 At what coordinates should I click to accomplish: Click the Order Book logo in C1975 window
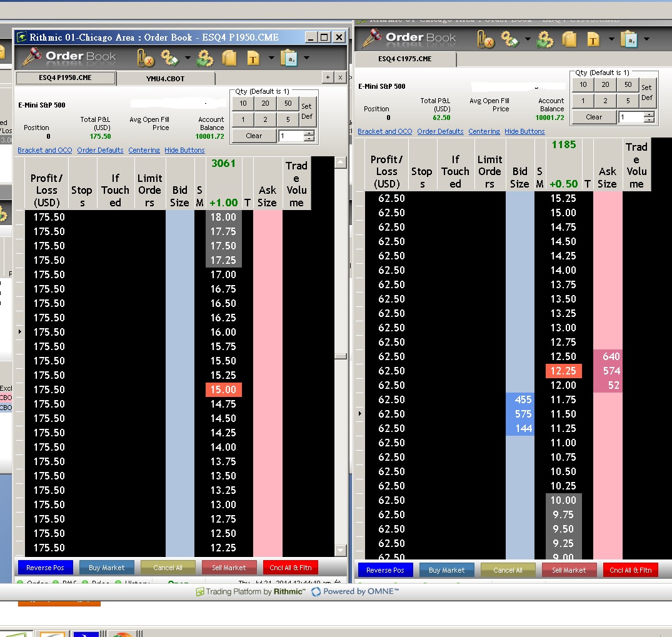[409, 38]
